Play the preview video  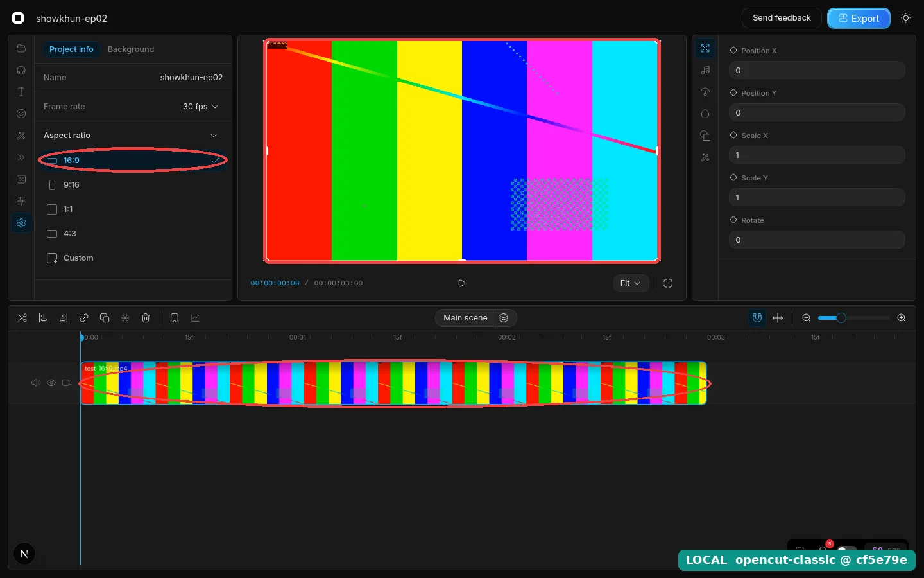[462, 283]
